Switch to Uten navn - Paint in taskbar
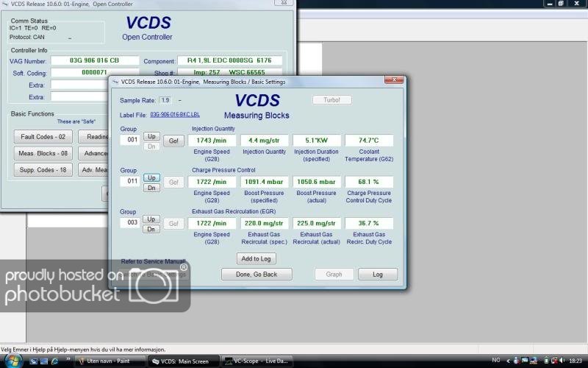This screenshot has height=368, width=588. [x=110, y=361]
